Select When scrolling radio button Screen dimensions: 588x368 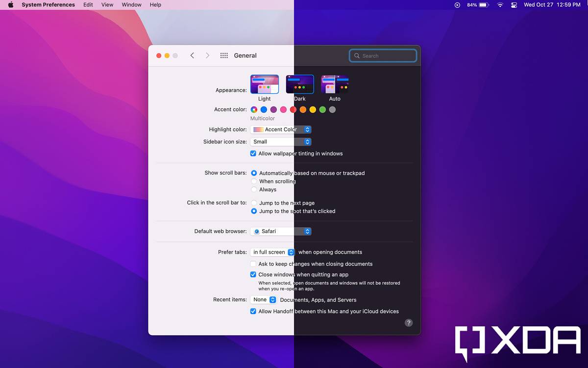pos(254,182)
